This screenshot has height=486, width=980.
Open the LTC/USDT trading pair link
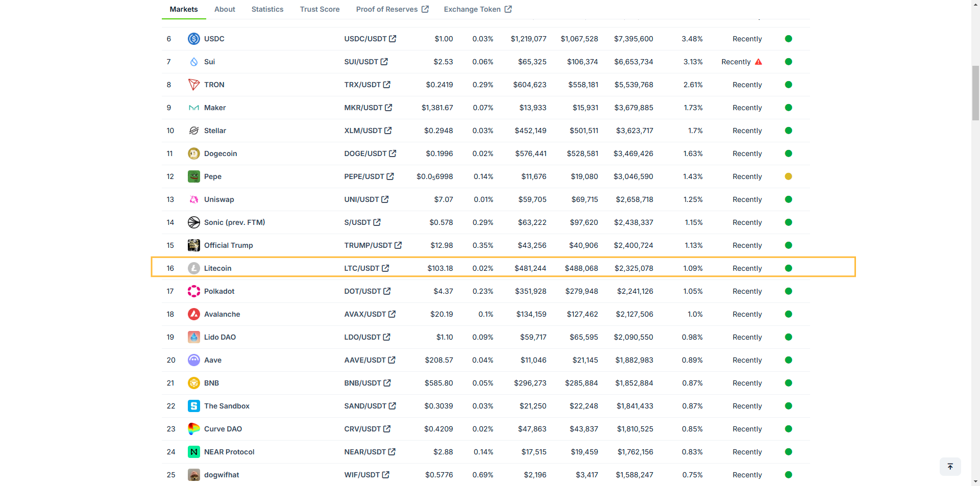(367, 268)
